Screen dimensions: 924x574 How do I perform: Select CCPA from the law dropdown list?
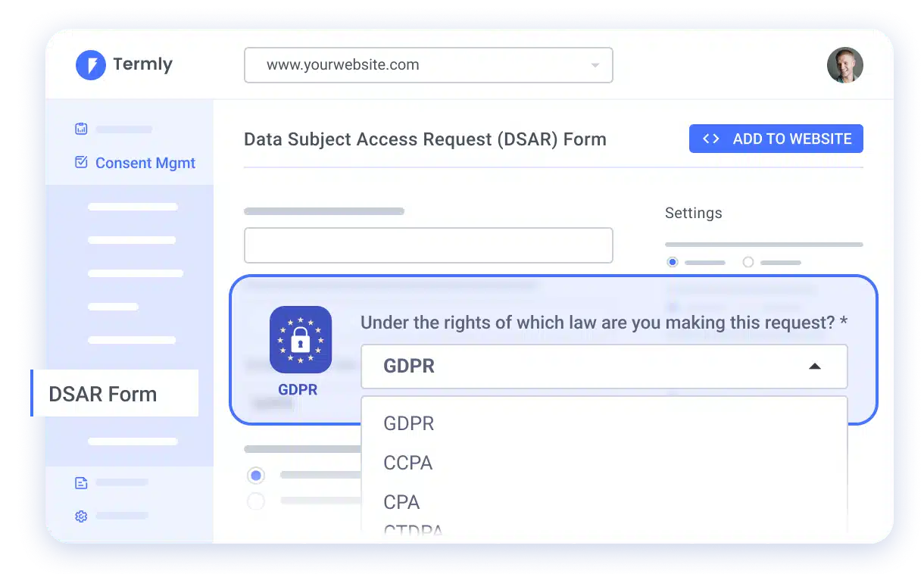tap(408, 463)
